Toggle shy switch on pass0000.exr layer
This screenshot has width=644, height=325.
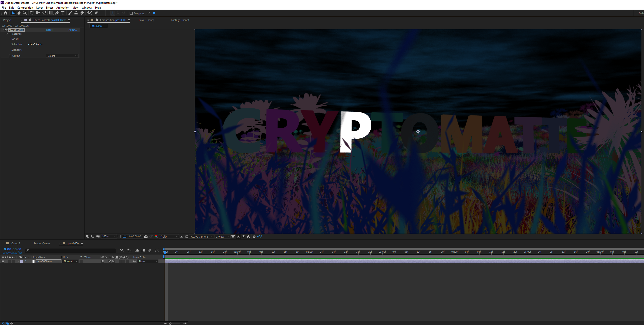point(103,261)
